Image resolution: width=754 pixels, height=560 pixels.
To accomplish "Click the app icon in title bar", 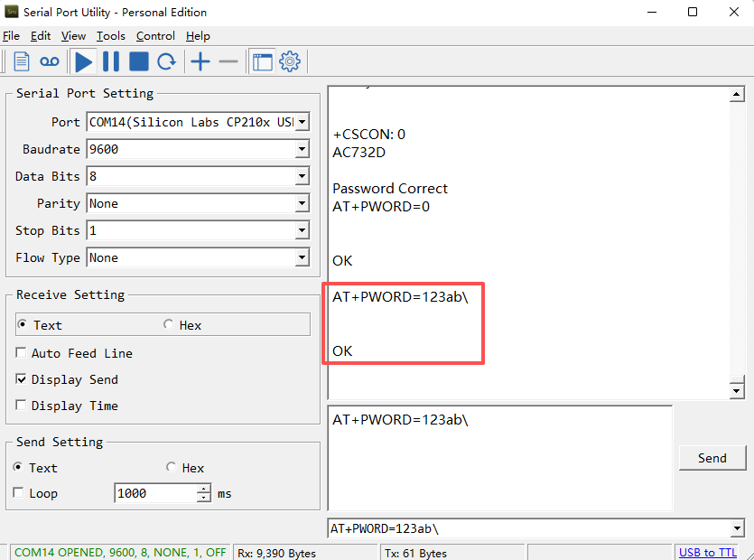I will pyautogui.click(x=11, y=12).
